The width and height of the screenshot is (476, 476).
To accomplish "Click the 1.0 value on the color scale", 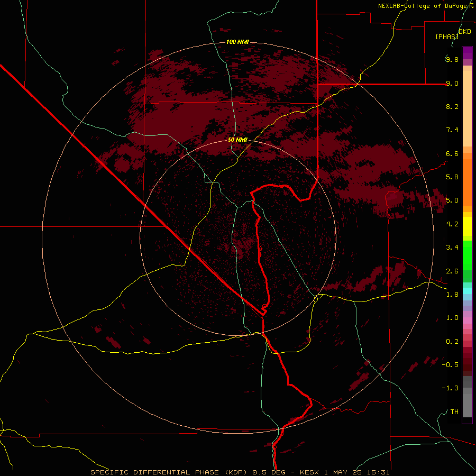I will 452,317.
